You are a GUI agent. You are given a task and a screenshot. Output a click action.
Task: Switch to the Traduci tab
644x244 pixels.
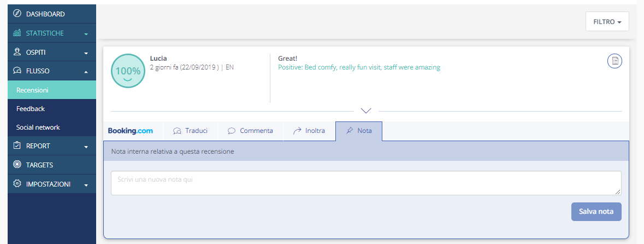(x=191, y=131)
